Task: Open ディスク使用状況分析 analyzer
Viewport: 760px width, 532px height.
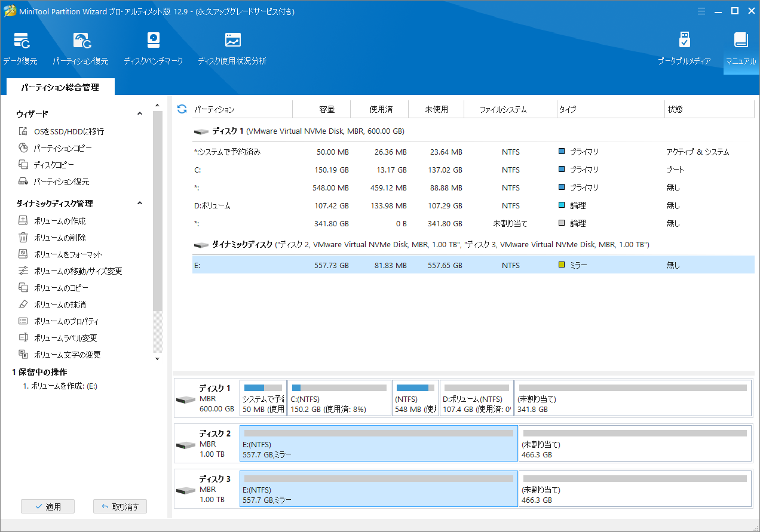Action: [231, 48]
